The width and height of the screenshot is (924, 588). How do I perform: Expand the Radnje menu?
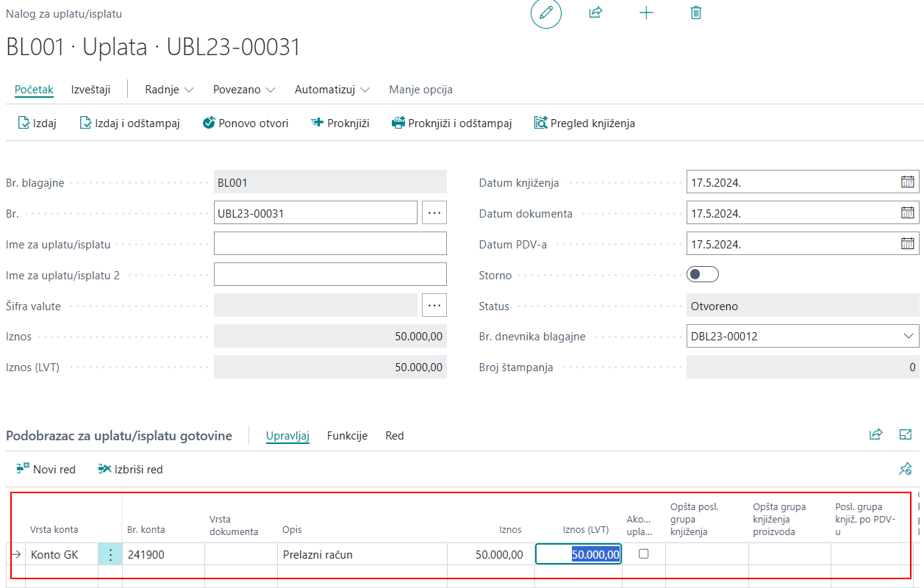click(x=169, y=90)
